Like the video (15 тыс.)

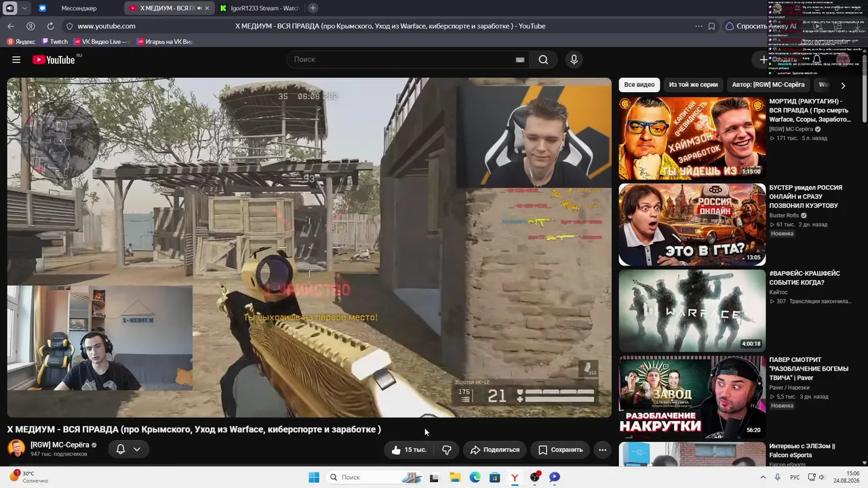pos(408,450)
